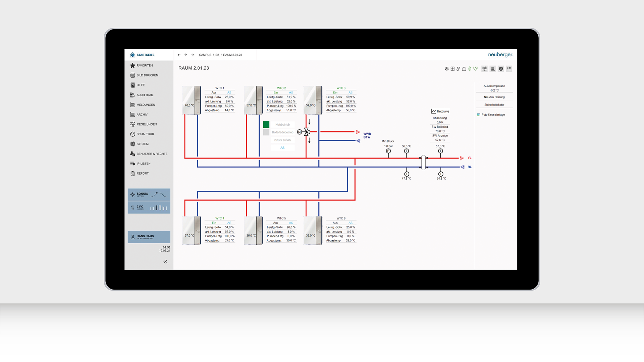Click the snowflake cooling icon
This screenshot has height=362, width=644.
pos(447,69)
